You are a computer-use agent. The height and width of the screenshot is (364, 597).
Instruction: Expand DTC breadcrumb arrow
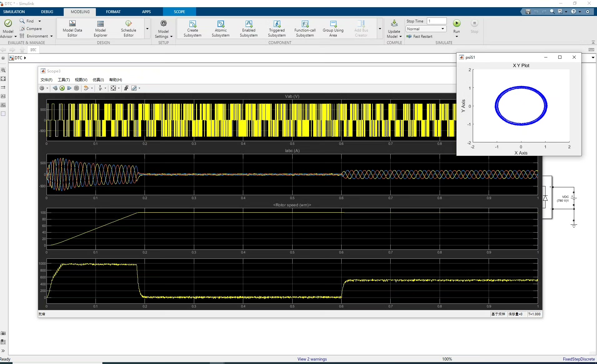click(x=25, y=58)
